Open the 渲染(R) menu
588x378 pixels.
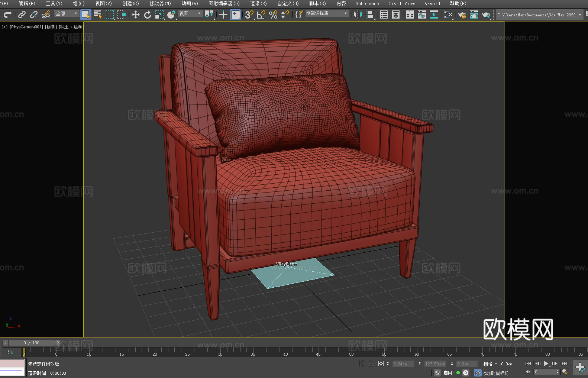[x=258, y=3]
